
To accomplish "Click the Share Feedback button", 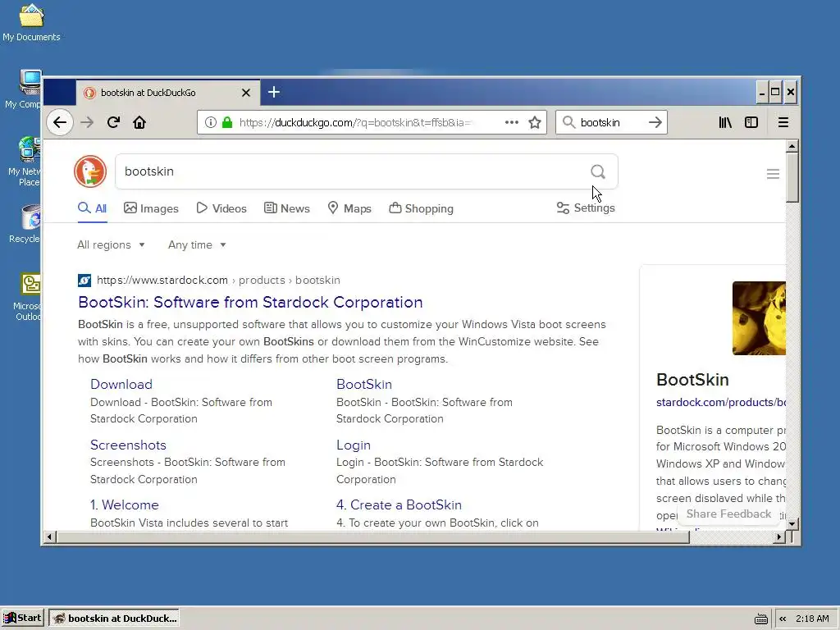I will pos(728,514).
